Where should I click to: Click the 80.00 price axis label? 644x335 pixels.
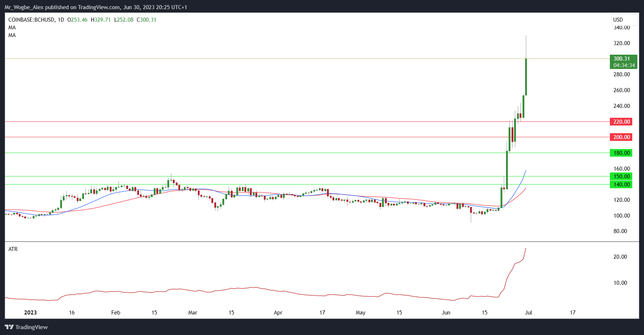[620, 231]
